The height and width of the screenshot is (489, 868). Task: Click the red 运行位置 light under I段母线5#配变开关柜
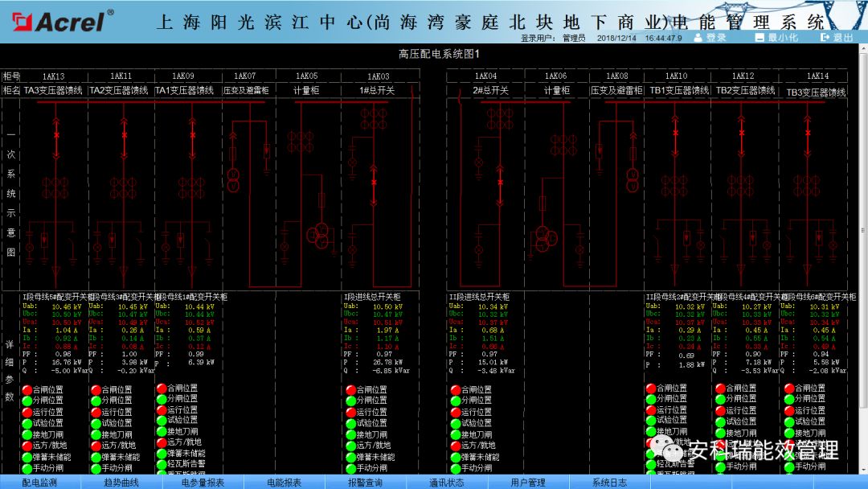point(27,412)
